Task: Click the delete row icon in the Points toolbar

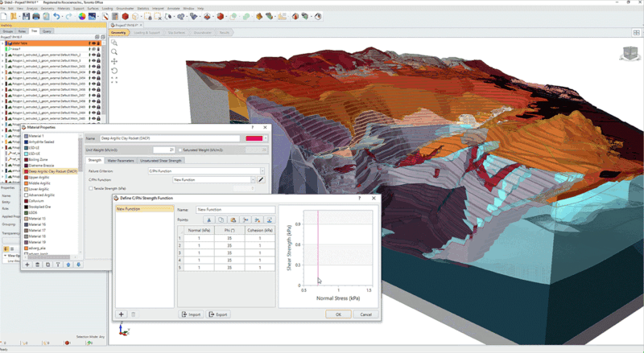Action: 257,220
